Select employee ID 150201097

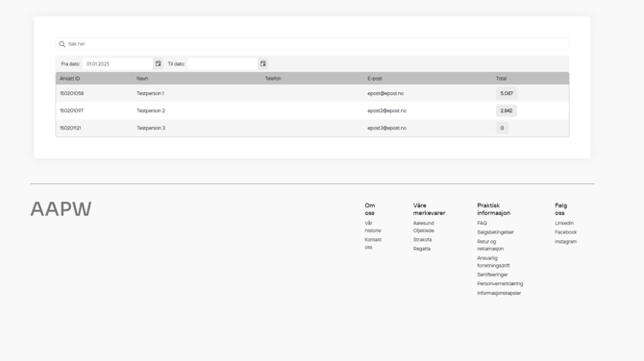click(x=71, y=110)
